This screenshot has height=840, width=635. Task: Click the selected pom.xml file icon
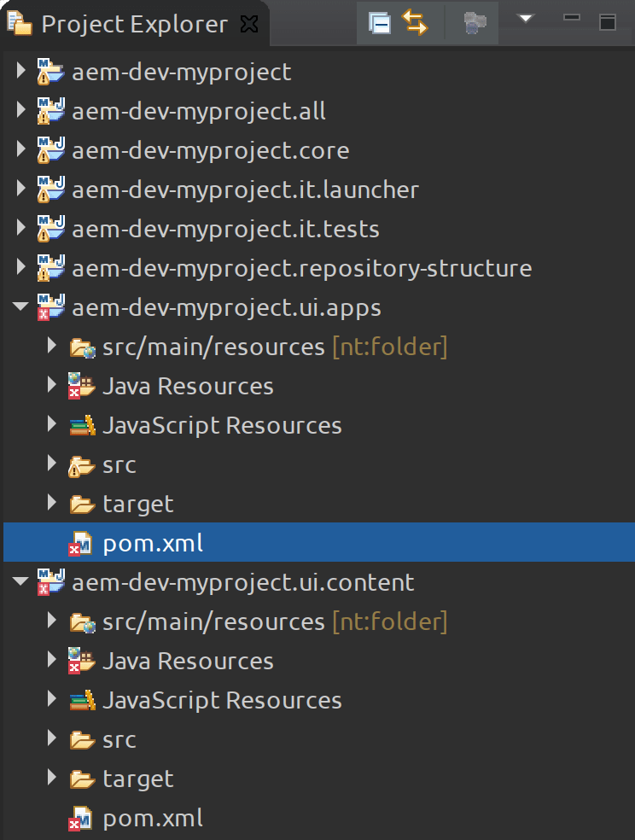tap(80, 543)
